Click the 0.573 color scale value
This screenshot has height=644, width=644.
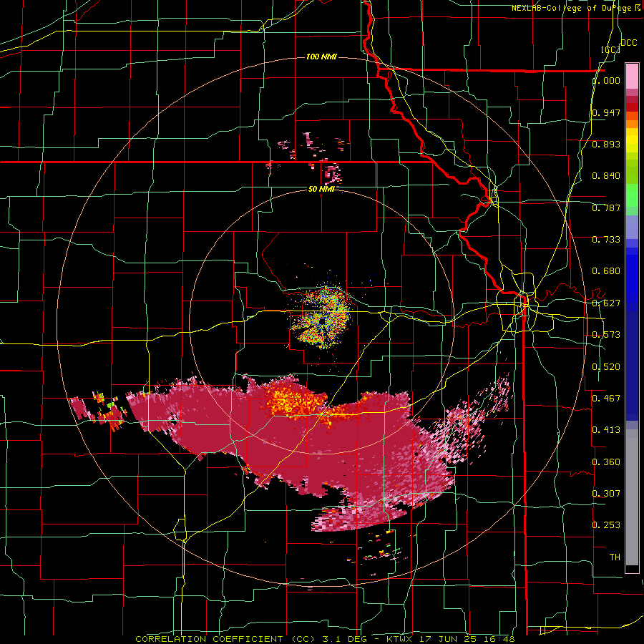coord(606,335)
